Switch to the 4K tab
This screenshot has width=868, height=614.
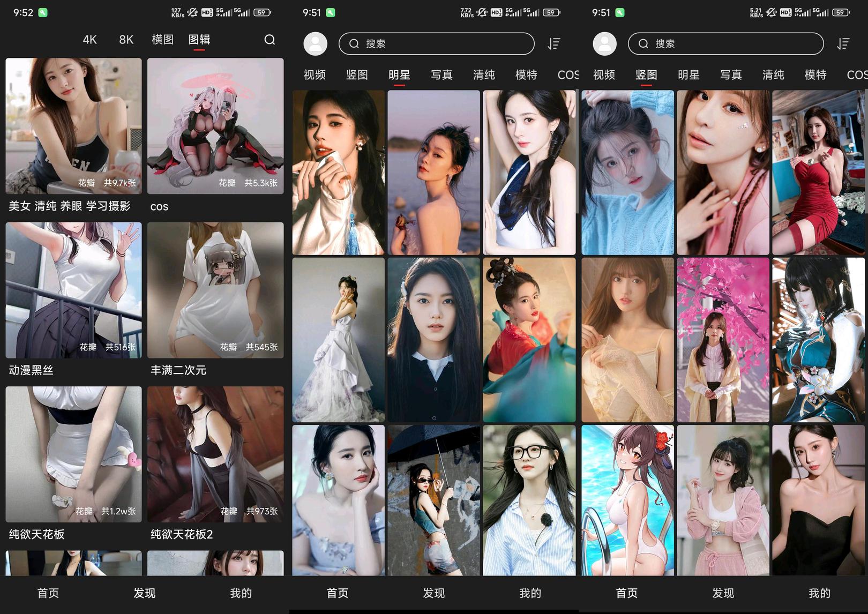(x=89, y=40)
